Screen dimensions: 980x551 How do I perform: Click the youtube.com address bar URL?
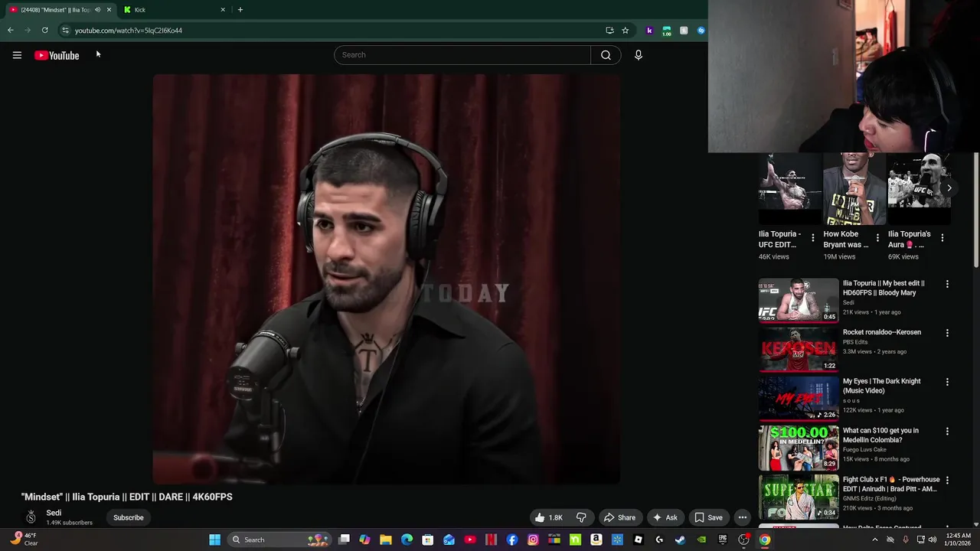[x=129, y=31]
